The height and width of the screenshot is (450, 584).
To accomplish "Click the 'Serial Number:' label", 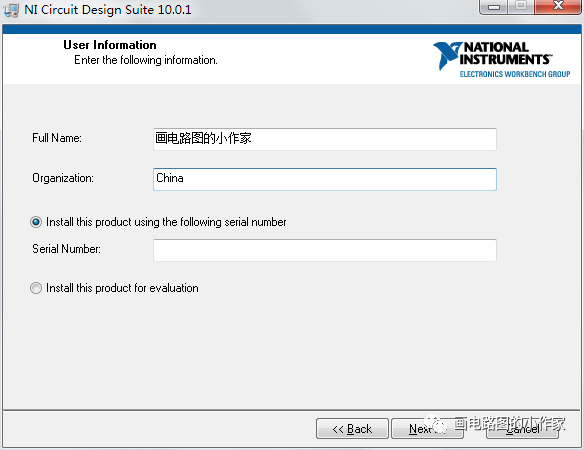I will pos(66,249).
